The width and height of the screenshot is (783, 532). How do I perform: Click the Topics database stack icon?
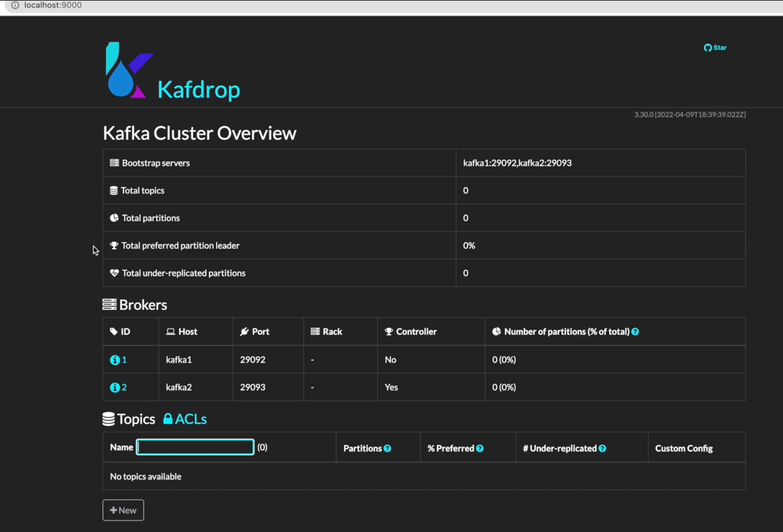[108, 419]
